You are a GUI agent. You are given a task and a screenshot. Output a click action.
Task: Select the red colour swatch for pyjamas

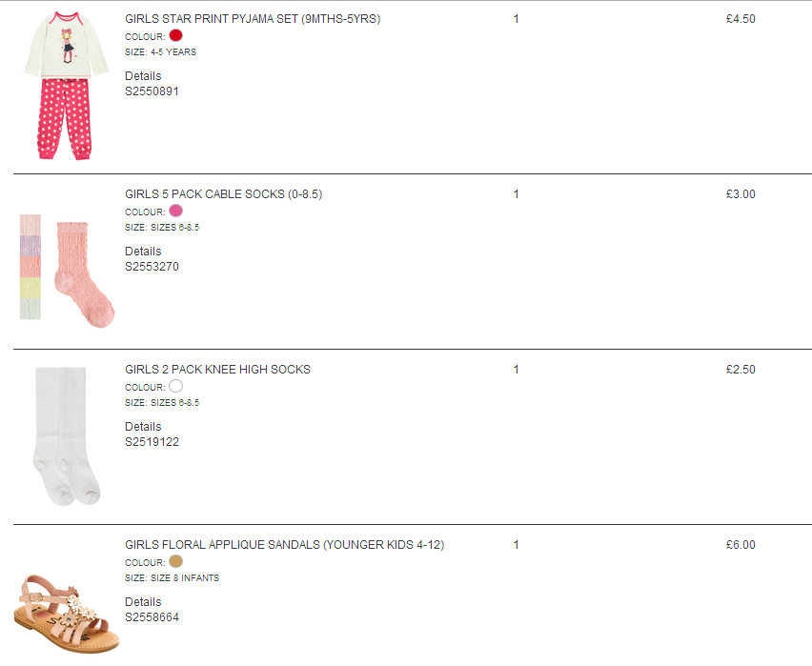click(176, 36)
